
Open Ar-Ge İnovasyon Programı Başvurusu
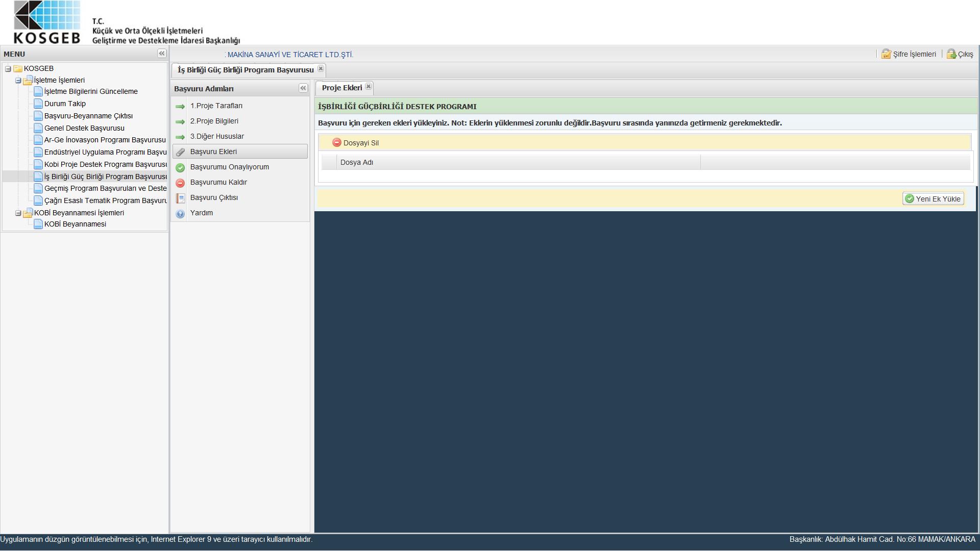click(105, 140)
